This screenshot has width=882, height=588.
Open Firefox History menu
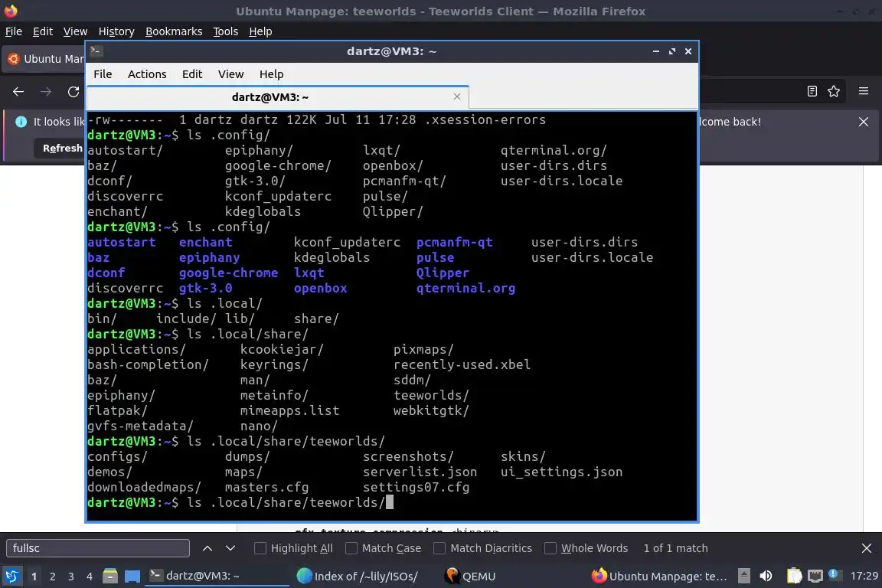tap(116, 31)
